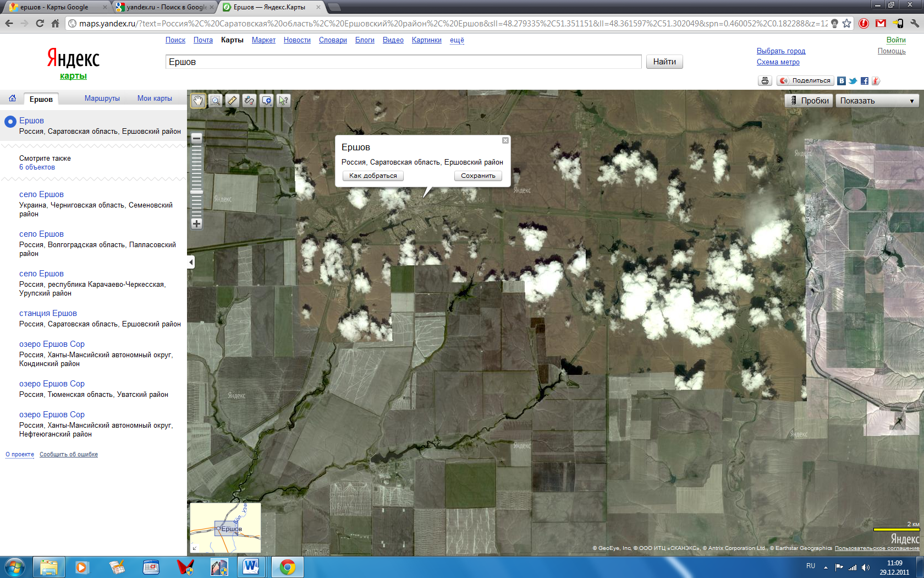Bookmark page with the star icon
Viewport: 924px width, 578px height.
(x=847, y=23)
